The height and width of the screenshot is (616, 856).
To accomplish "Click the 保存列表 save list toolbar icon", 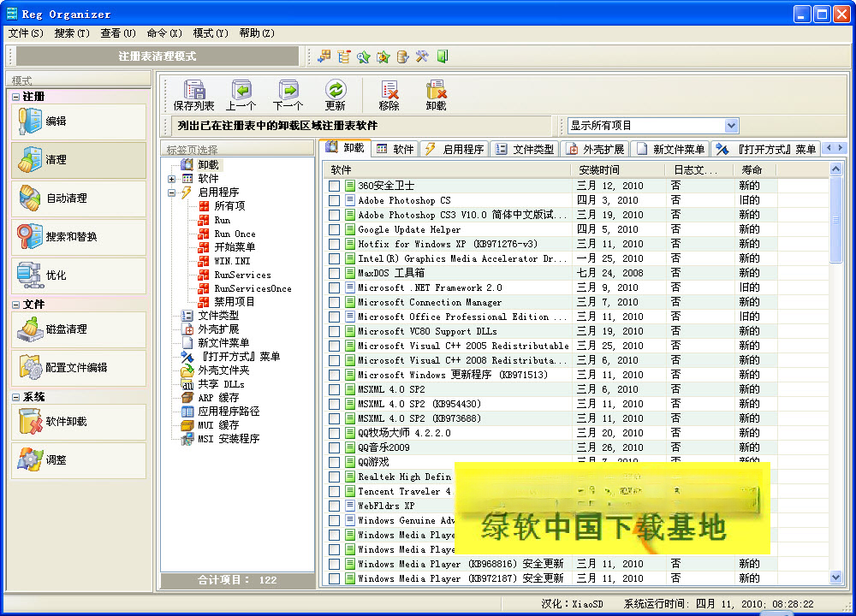I will pos(193,94).
